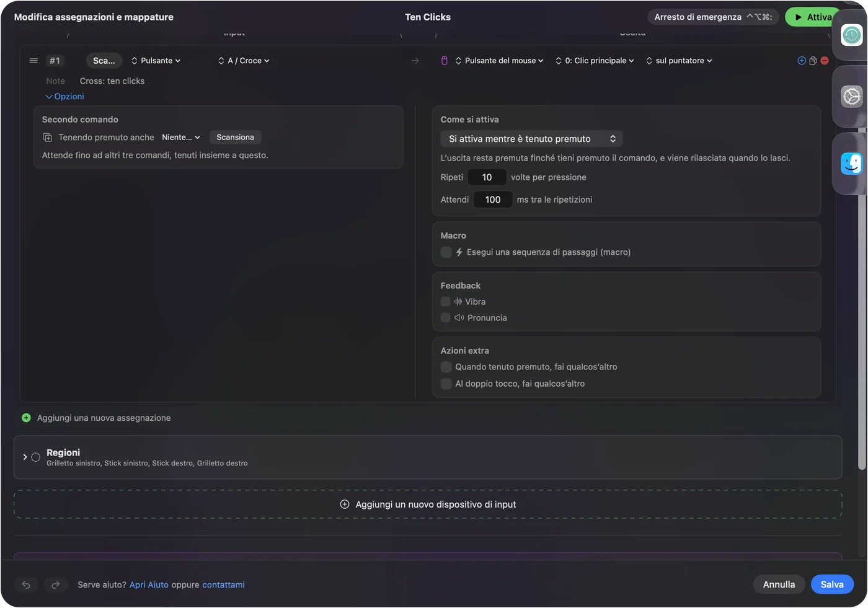This screenshot has height=608, width=868.
Task: Click Aggiungi una nuova assegnazione
Action: [x=104, y=418]
